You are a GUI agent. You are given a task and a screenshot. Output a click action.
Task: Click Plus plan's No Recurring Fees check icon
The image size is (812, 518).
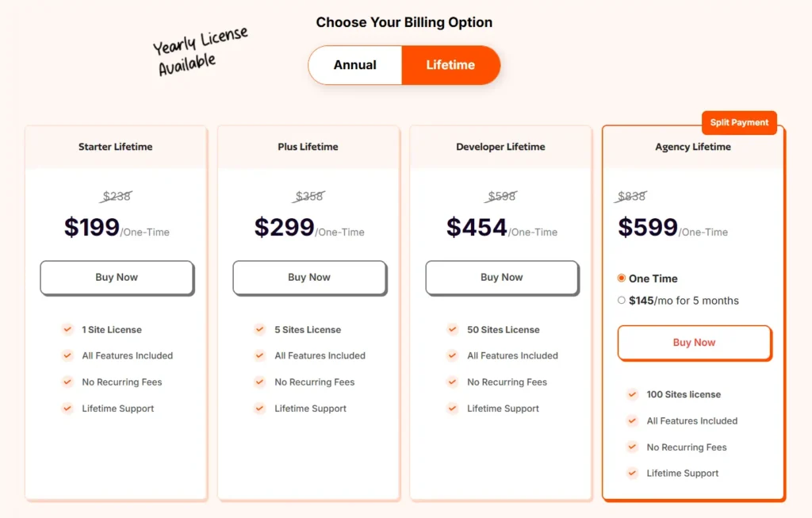pyautogui.click(x=260, y=382)
